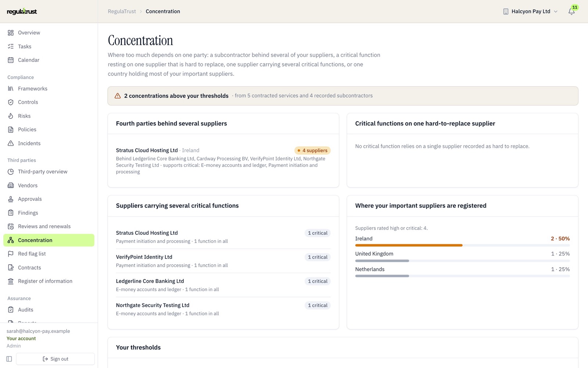Click the Red flag list flag icon
This screenshot has height=368, width=588.
click(x=11, y=254)
